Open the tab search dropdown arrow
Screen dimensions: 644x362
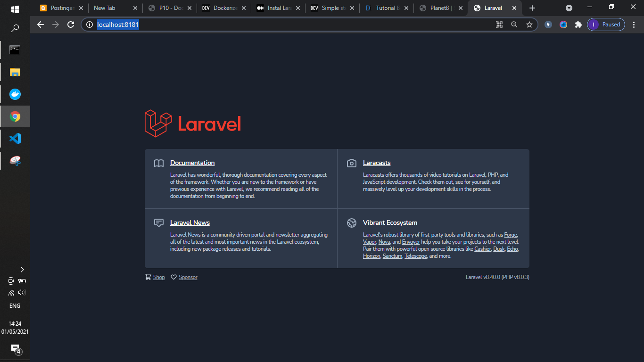pyautogui.click(x=569, y=8)
